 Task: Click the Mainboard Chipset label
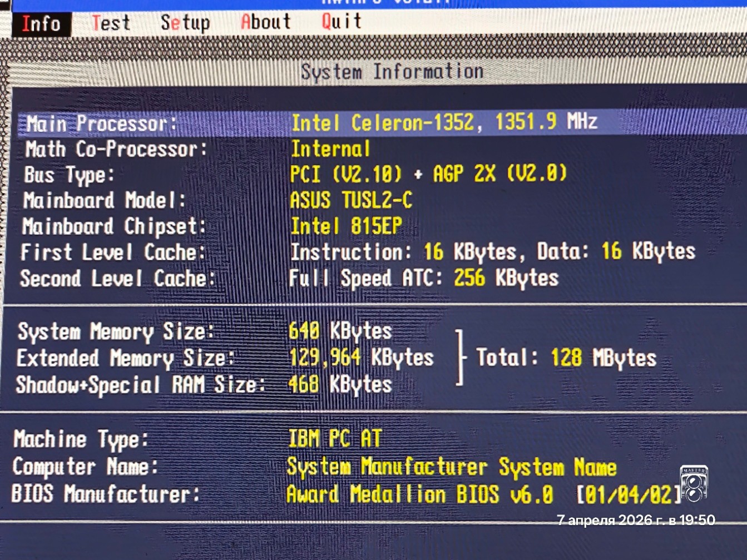coord(114,226)
